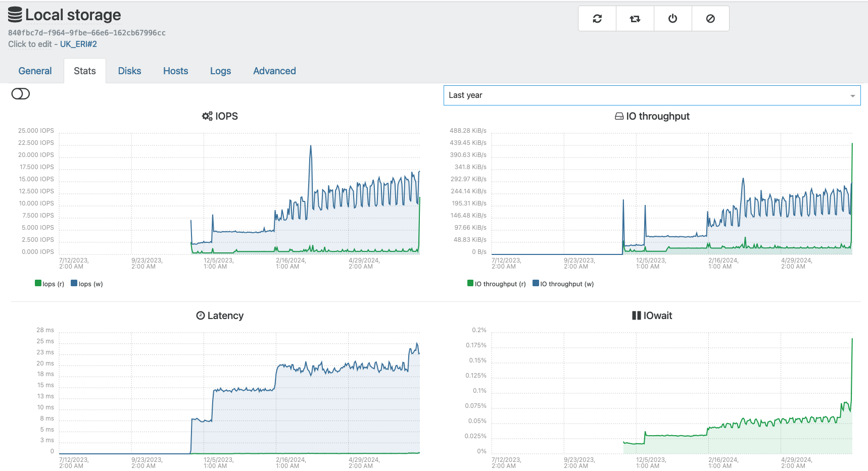This screenshot has width=868, height=471.
Task: Click the Local storage title to edit
Action: tap(73, 15)
